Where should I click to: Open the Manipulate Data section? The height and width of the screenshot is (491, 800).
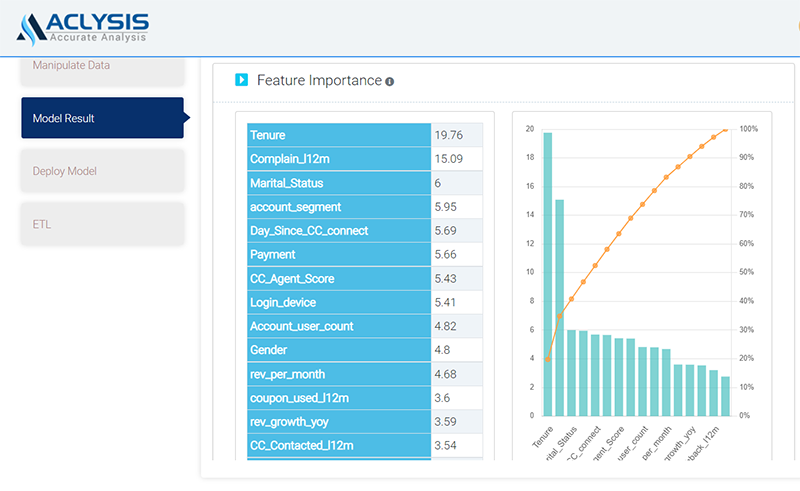[x=102, y=66]
